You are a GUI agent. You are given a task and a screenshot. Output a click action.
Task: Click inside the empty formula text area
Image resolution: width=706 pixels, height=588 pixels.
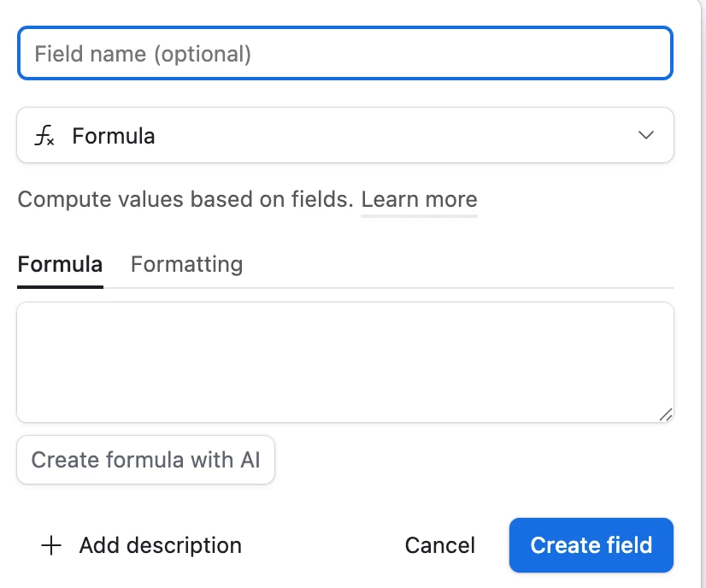(345, 362)
